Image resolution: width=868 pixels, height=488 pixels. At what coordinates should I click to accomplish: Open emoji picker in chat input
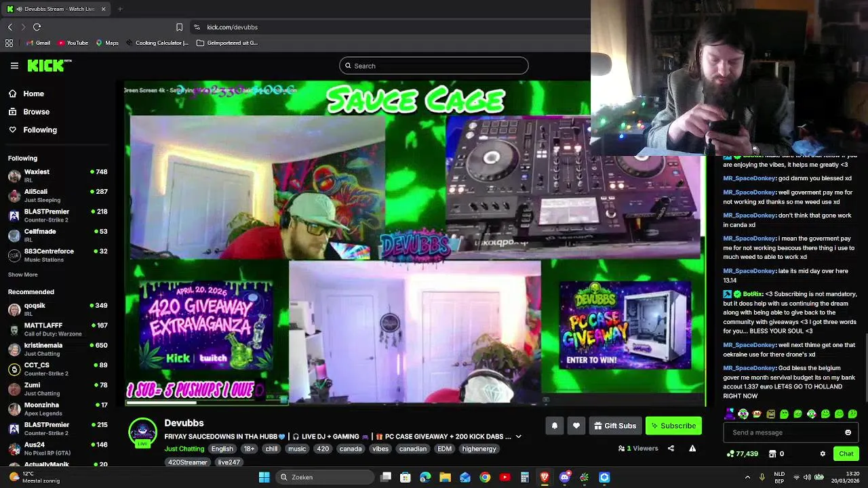click(x=848, y=432)
